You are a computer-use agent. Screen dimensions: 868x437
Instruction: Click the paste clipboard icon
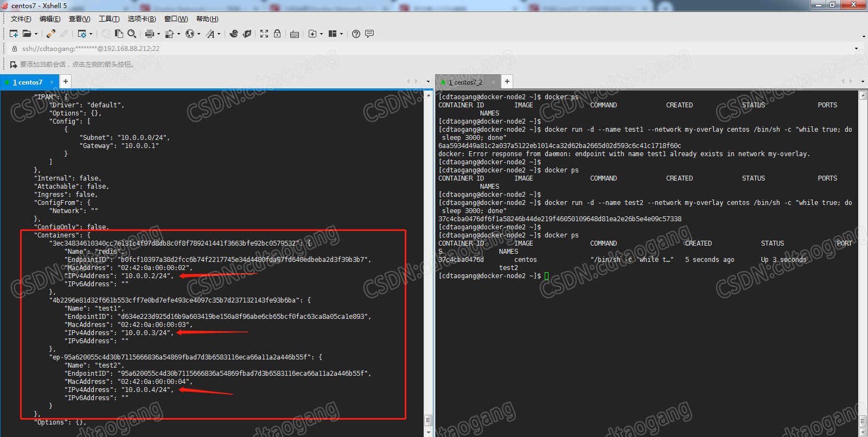click(x=119, y=34)
